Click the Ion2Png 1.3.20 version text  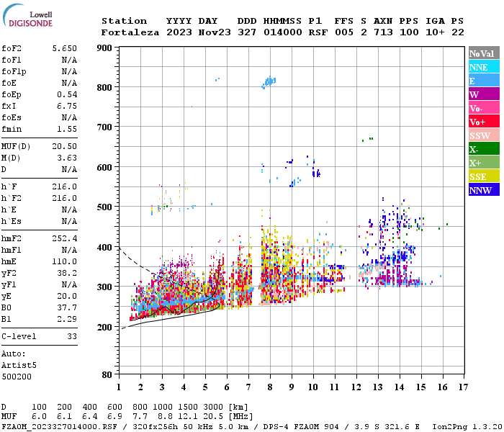[467, 426]
